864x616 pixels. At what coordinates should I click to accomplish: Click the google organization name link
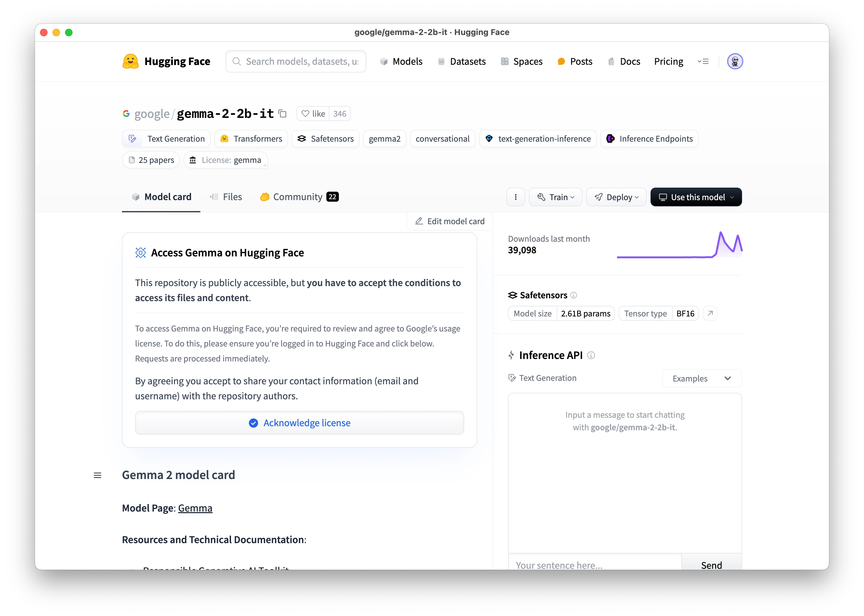[x=152, y=114]
